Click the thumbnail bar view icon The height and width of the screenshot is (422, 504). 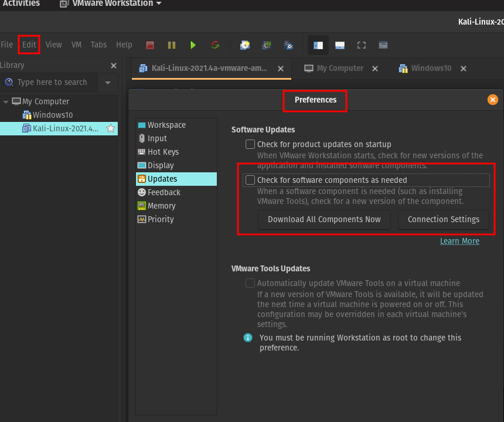(340, 45)
